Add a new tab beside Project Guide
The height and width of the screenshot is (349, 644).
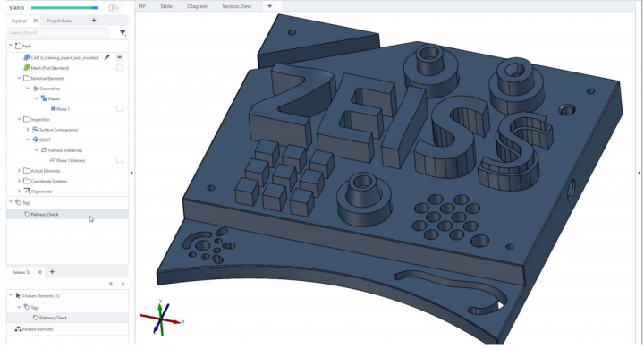coord(94,21)
